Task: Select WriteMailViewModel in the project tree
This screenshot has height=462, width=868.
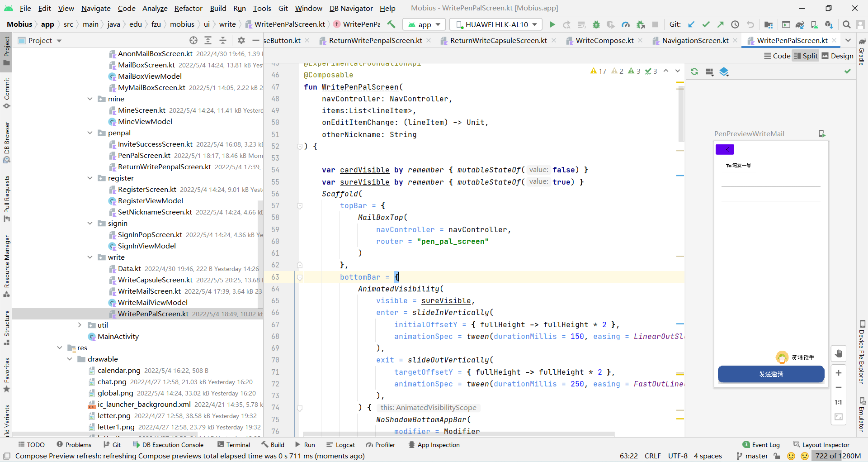Action: pyautogui.click(x=153, y=302)
